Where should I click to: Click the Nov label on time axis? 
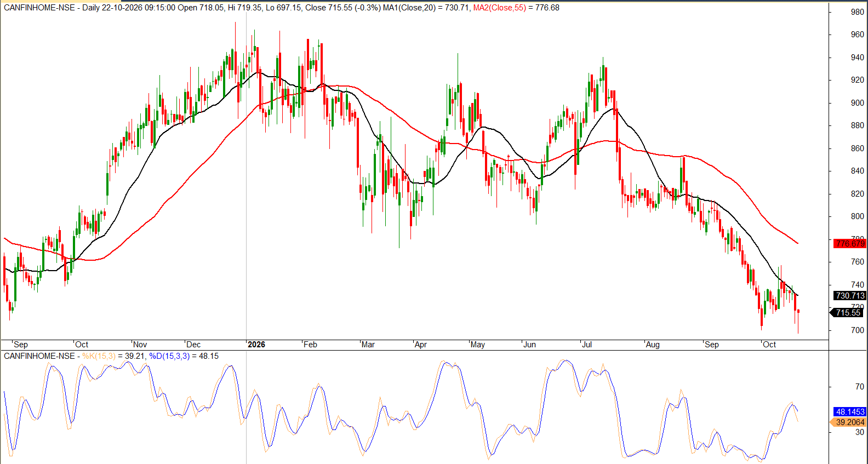click(140, 345)
